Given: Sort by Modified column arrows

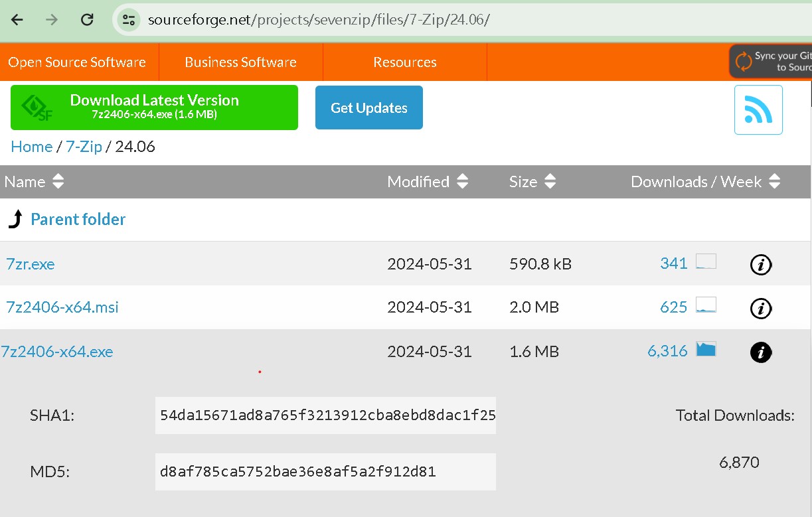Looking at the screenshot, I should coord(462,181).
